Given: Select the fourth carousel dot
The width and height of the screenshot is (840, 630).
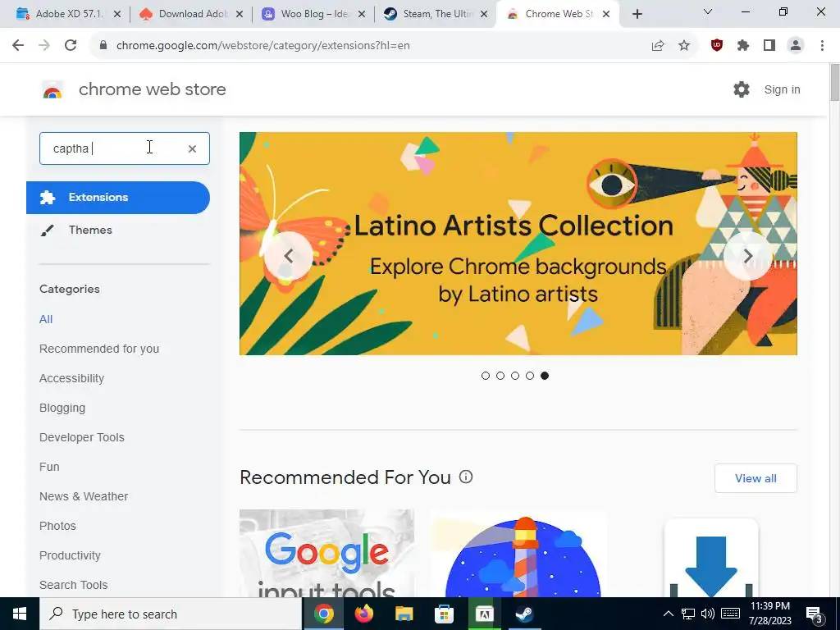Looking at the screenshot, I should (x=530, y=376).
